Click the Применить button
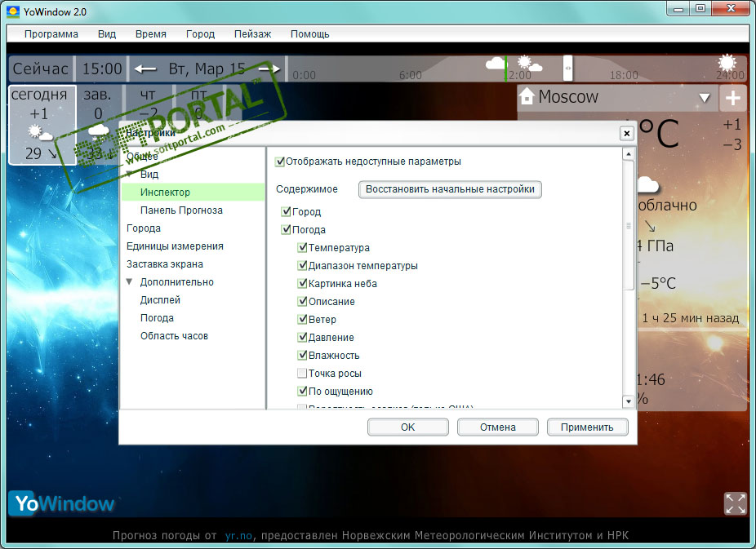The width and height of the screenshot is (756, 549). (587, 427)
